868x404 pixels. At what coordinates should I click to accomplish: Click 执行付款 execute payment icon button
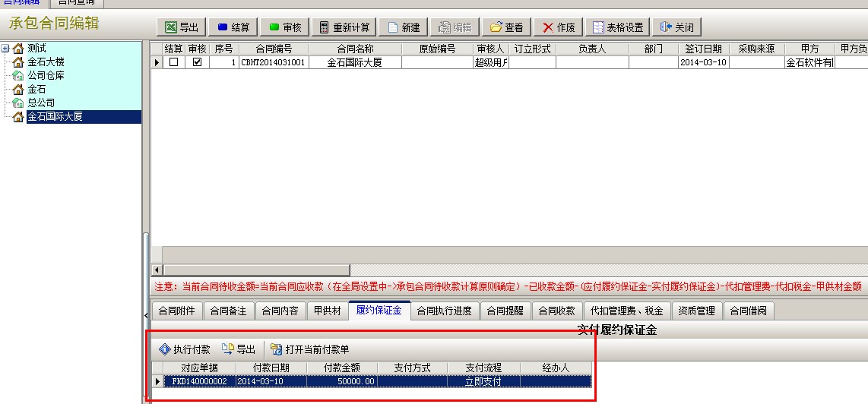pos(185,349)
